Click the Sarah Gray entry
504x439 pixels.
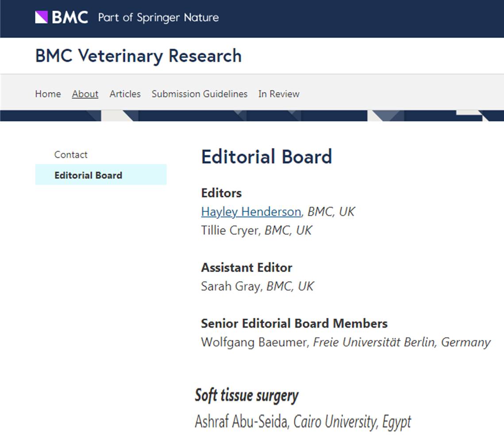coord(231,286)
